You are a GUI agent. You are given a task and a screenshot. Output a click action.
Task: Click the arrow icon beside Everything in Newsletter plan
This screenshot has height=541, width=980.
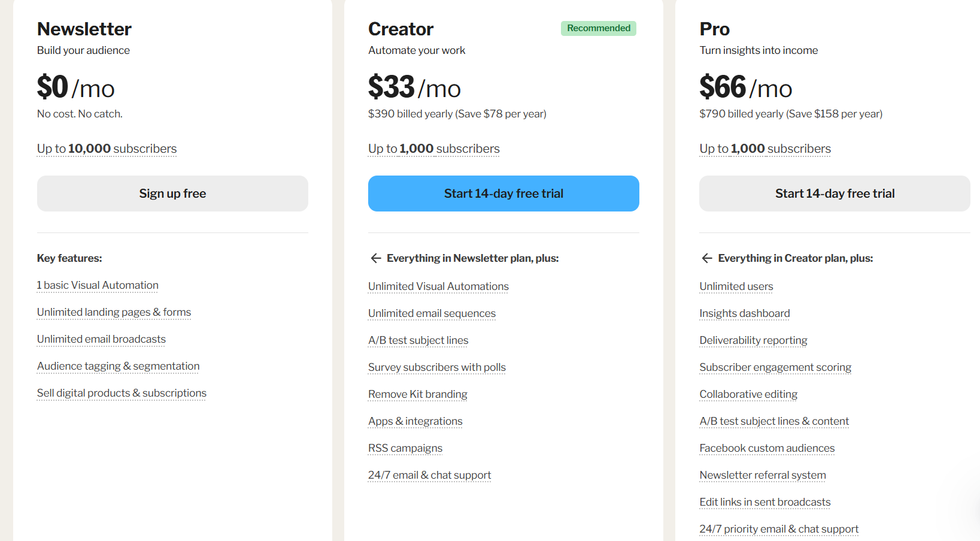click(375, 258)
